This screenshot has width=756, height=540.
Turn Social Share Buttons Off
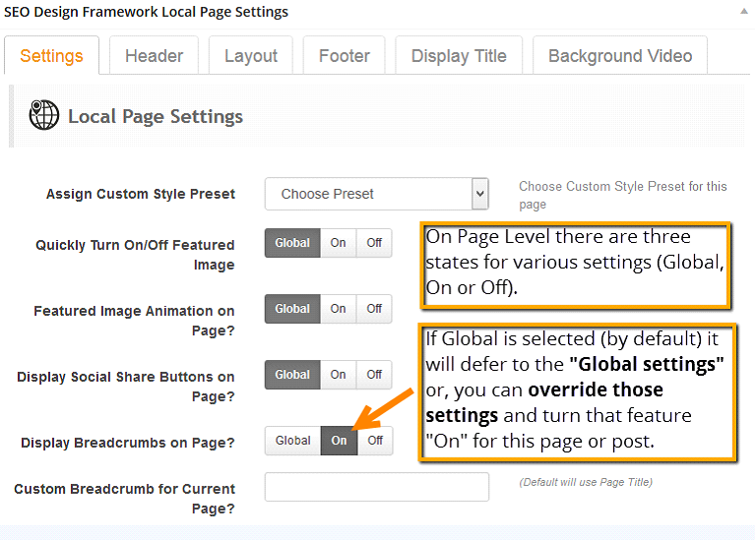[374, 375]
